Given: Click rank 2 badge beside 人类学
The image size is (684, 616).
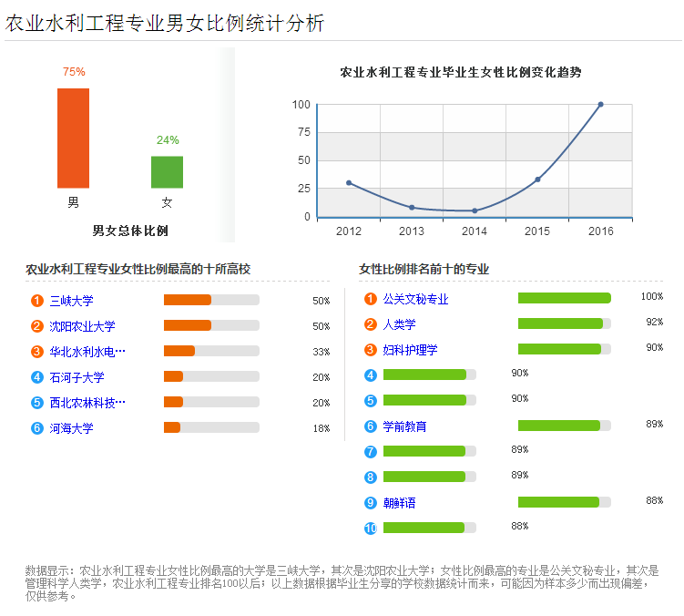Looking at the screenshot, I should (371, 323).
